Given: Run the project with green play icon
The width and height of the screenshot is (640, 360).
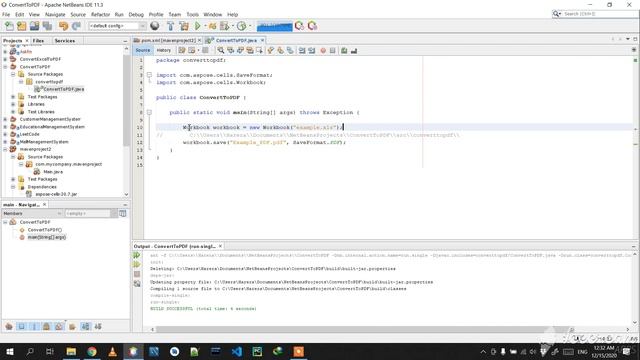Looking at the screenshot, I should (198, 26).
